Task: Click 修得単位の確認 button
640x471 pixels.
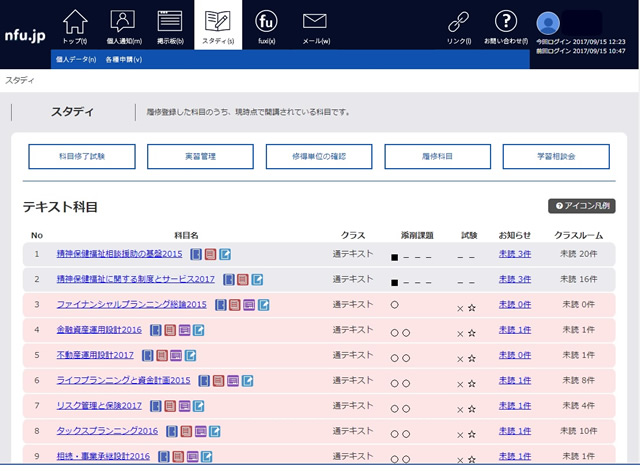Action: (319, 156)
